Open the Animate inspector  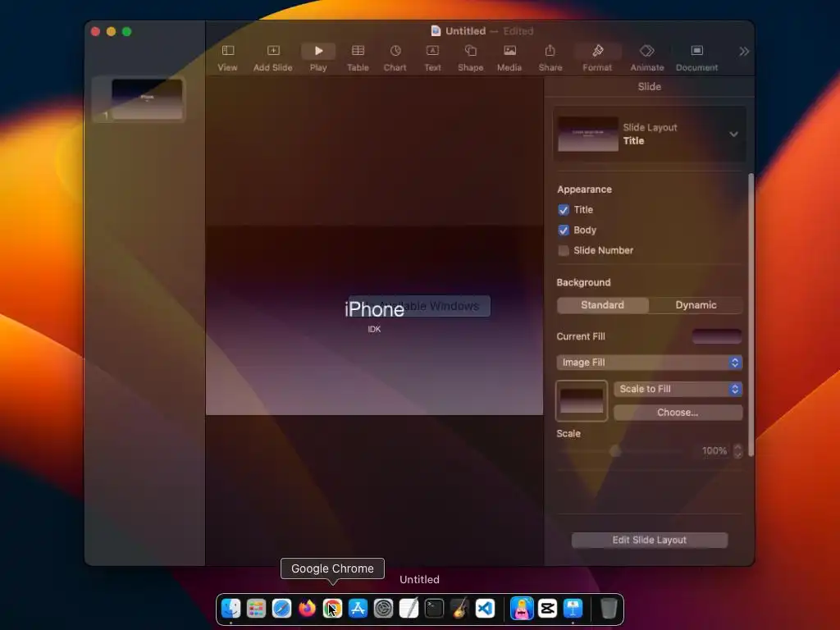click(647, 58)
